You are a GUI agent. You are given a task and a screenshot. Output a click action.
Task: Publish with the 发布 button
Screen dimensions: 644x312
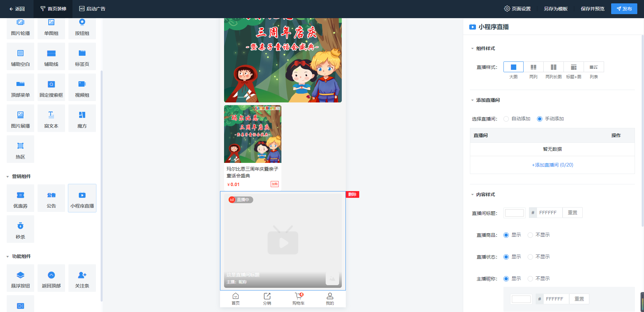tap(624, 9)
